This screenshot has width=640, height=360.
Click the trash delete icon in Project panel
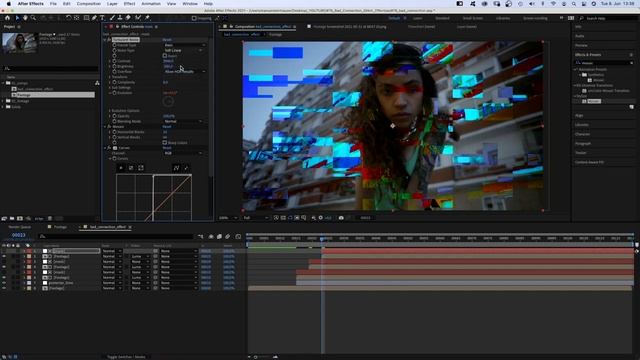point(50,219)
